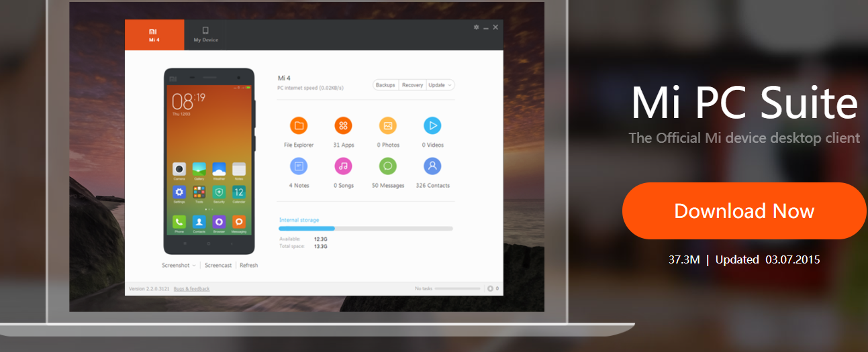Click Refresh under the phone preview
The image size is (868, 352).
click(x=248, y=266)
